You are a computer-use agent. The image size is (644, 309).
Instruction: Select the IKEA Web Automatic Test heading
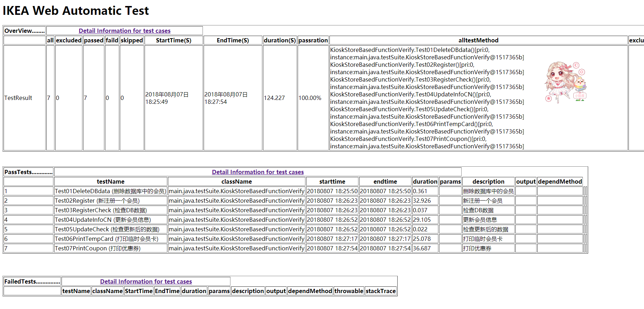76,11
